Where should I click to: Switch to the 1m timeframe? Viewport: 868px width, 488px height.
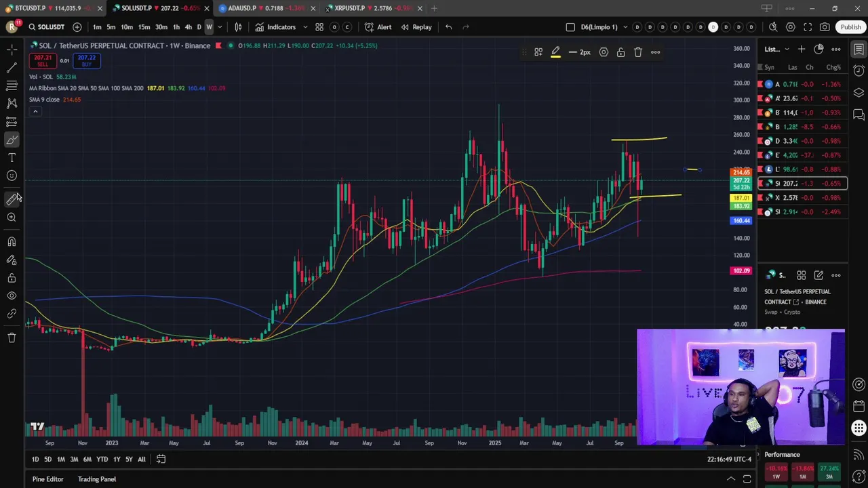coord(97,27)
